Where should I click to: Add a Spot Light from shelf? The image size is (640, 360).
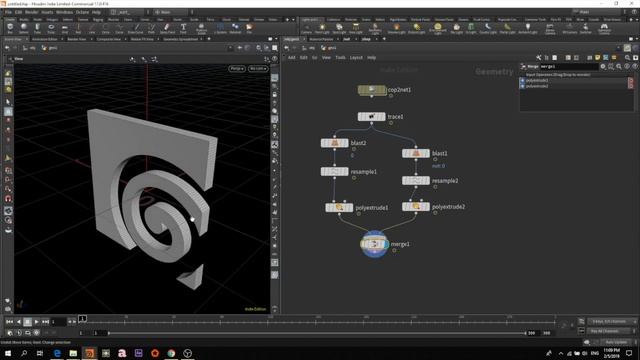pyautogui.click(x=339, y=29)
